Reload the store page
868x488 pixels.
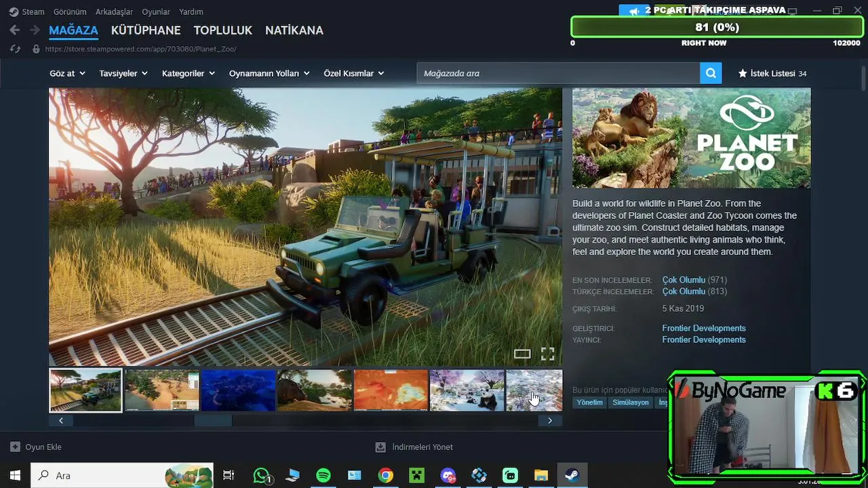pyautogui.click(x=15, y=49)
